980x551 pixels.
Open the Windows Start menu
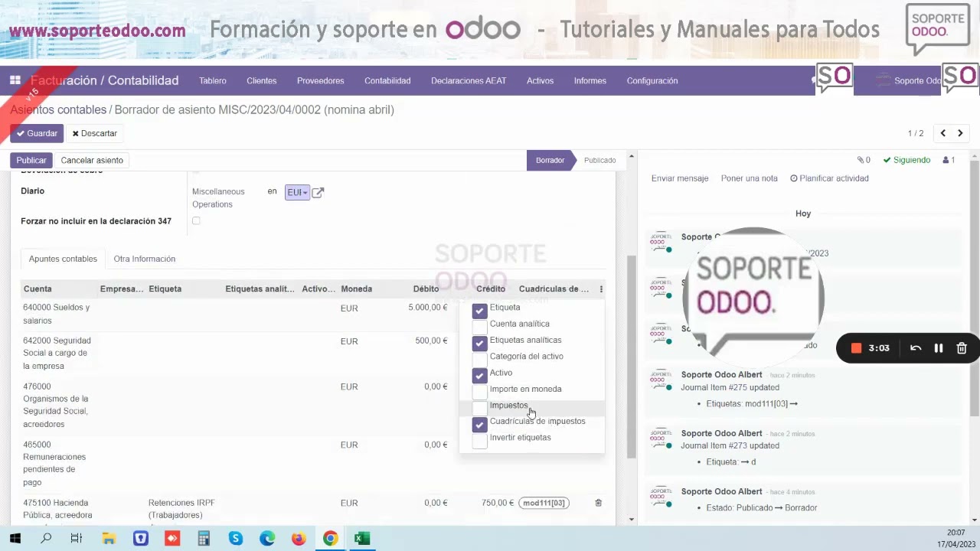(15, 539)
